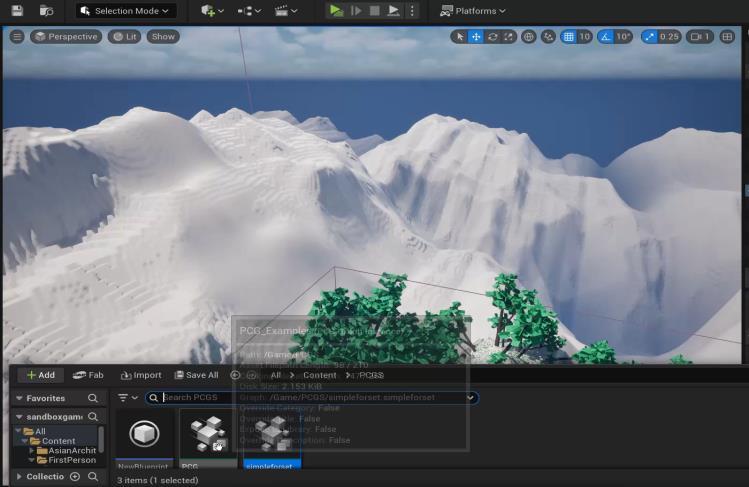Change scale snap value 0.25
This screenshot has width=749, height=487.
669,37
